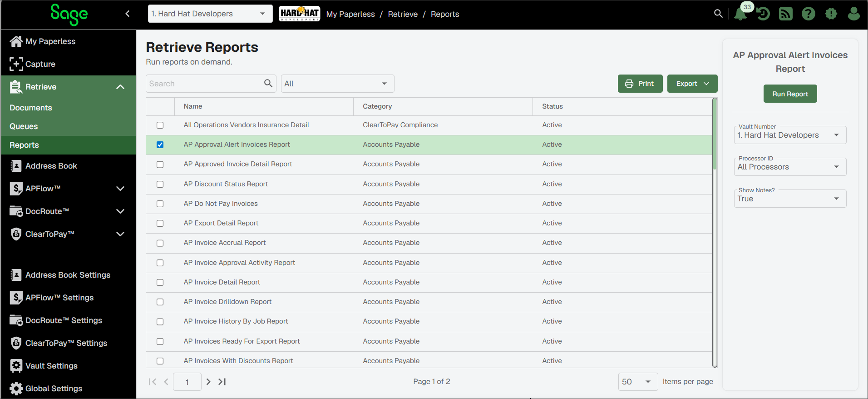
Task: Check the All Operations Vendors Insurance Detail checkbox
Action: [x=160, y=125]
